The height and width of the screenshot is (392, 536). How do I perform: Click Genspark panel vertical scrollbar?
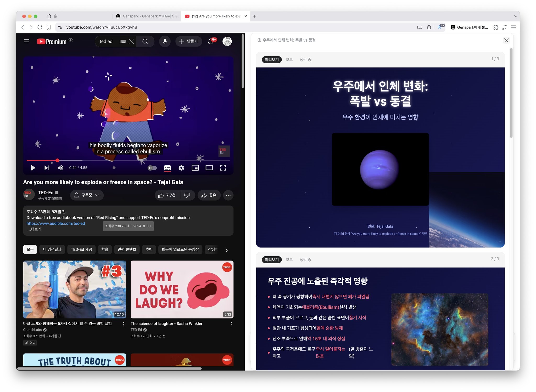click(x=511, y=93)
